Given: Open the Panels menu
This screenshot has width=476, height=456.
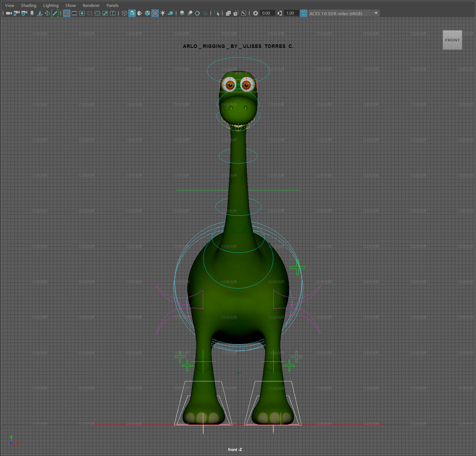Looking at the screenshot, I should pyautogui.click(x=112, y=5).
